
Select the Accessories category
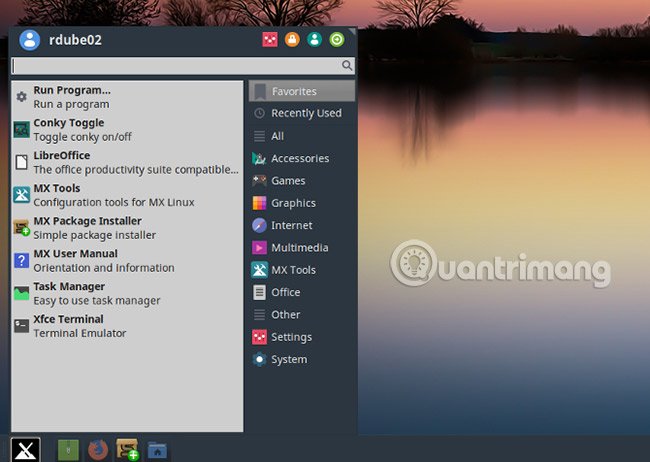(x=302, y=158)
